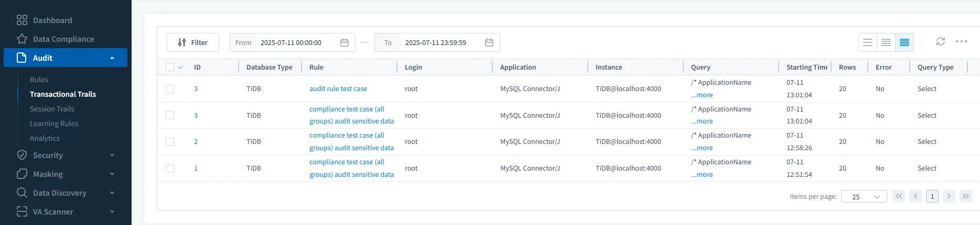Click the calendar icon in the To date field
This screenshot has width=980, height=225.
pyautogui.click(x=489, y=42)
